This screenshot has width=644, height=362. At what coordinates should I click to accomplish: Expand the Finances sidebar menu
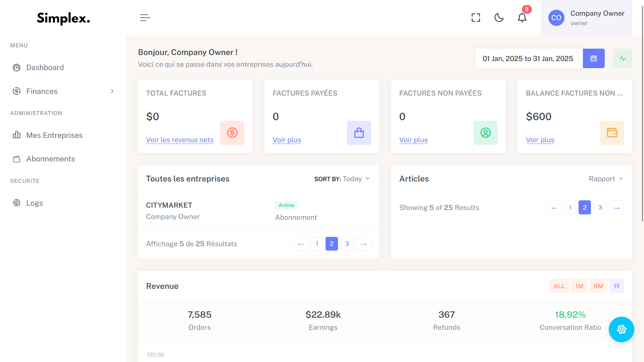pos(63,91)
